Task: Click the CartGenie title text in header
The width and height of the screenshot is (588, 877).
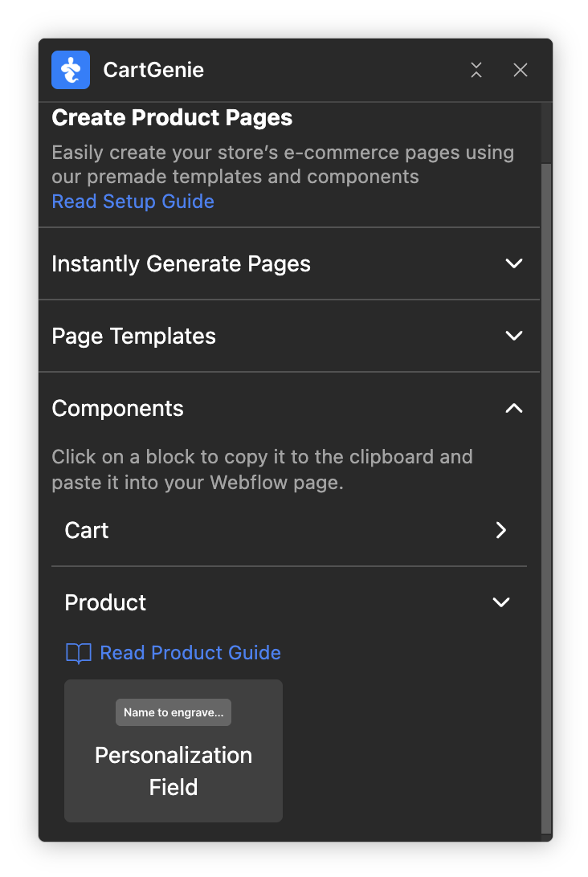Action: click(153, 70)
